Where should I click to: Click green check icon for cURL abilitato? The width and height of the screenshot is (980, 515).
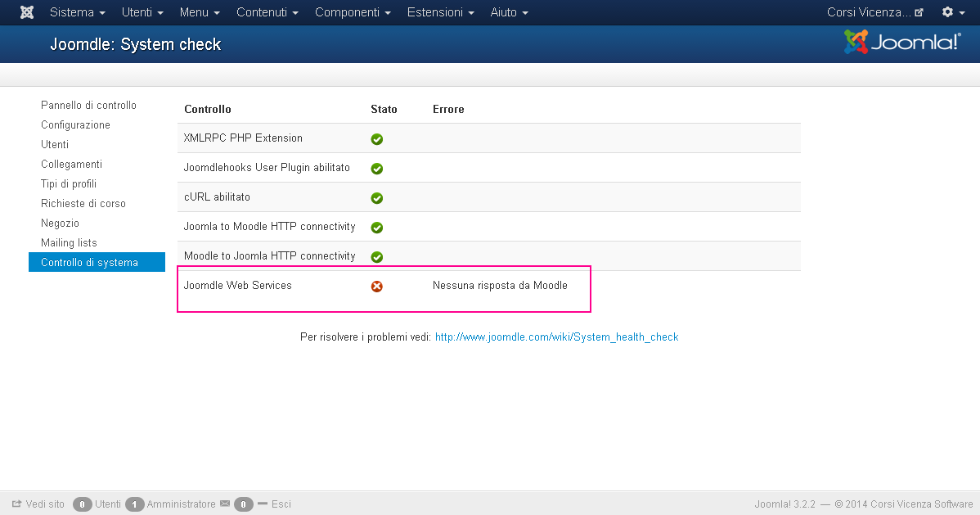tap(377, 198)
